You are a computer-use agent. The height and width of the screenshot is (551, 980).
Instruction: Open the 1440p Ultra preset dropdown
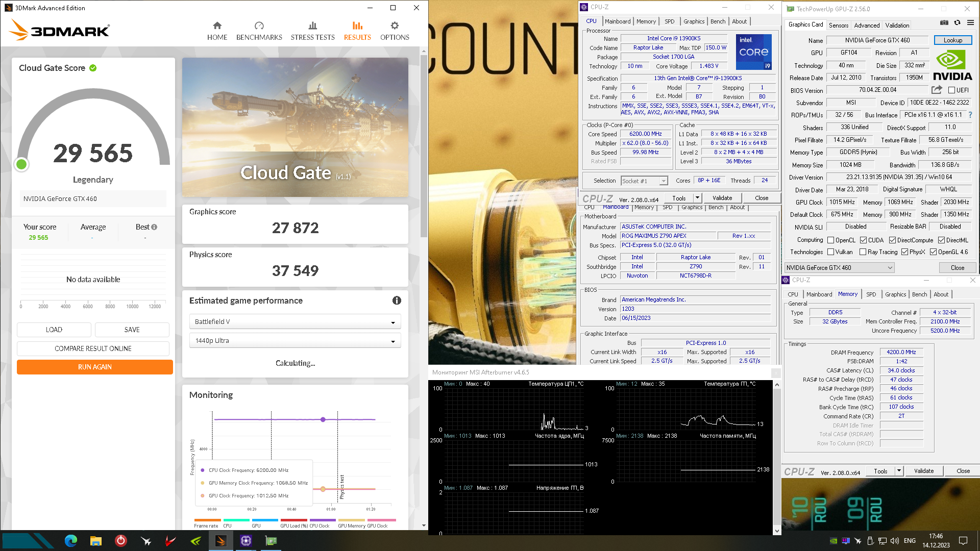click(x=295, y=341)
